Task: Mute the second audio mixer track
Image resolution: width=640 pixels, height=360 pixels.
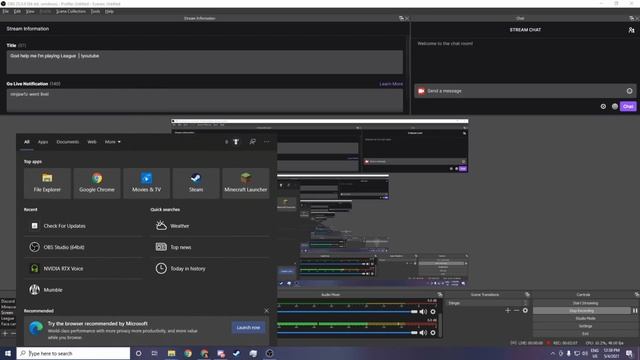Action: (423, 333)
